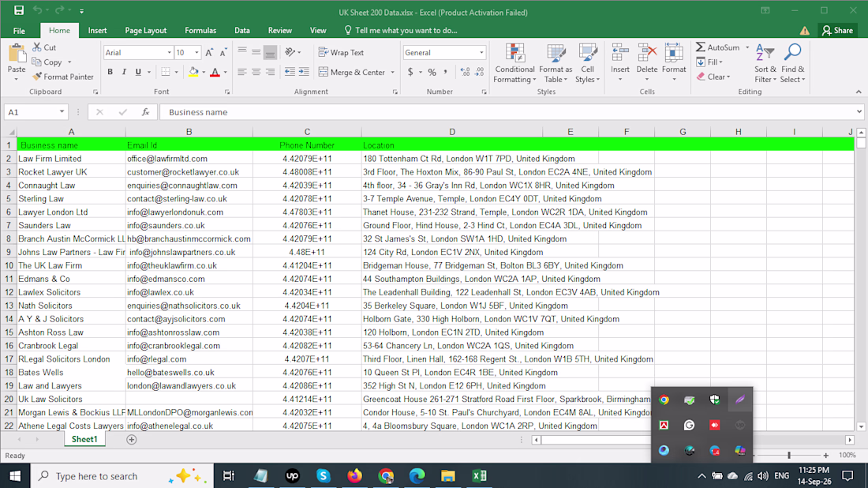Center text horizontally
This screenshot has width=868, height=488.
point(256,72)
